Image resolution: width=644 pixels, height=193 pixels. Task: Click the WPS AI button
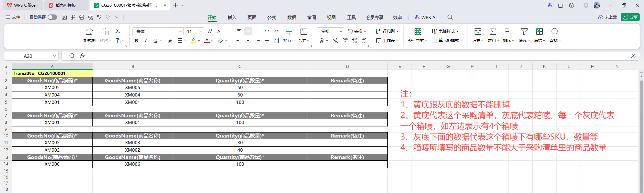click(426, 17)
